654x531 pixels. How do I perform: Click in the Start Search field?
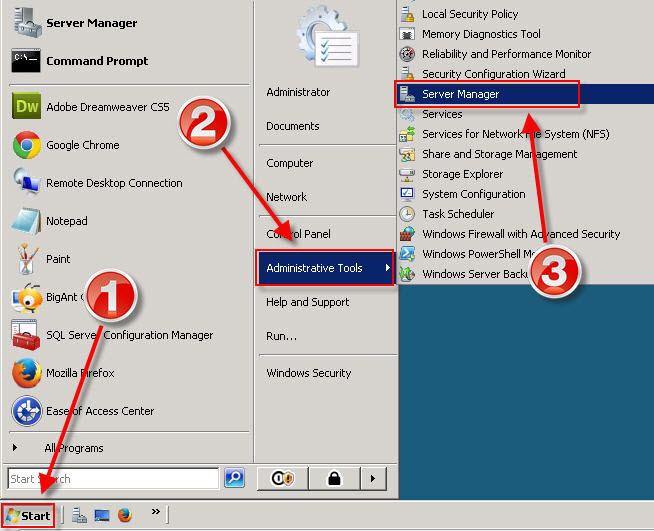point(113,478)
